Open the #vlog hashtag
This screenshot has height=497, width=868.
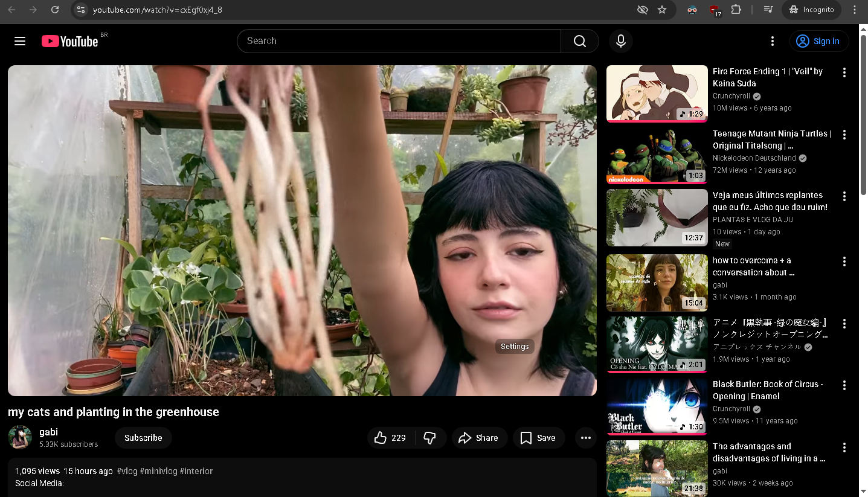[127, 471]
